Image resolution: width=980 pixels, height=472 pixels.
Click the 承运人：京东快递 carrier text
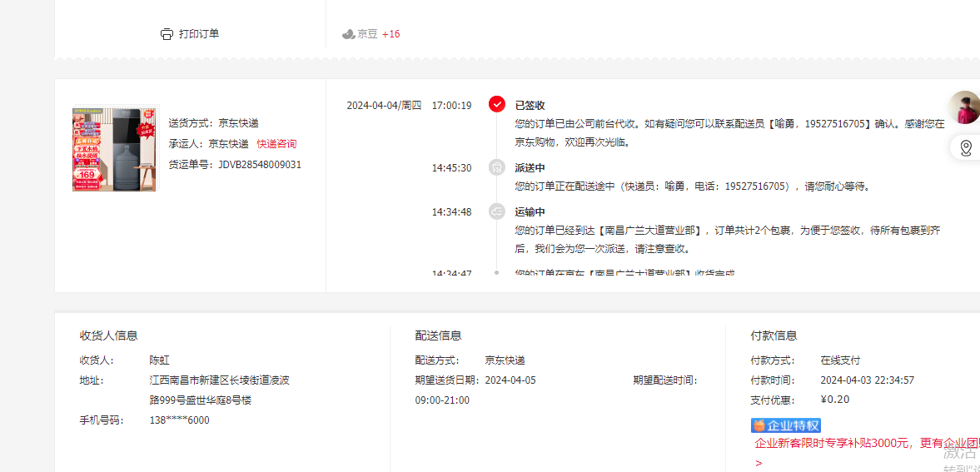(208, 144)
